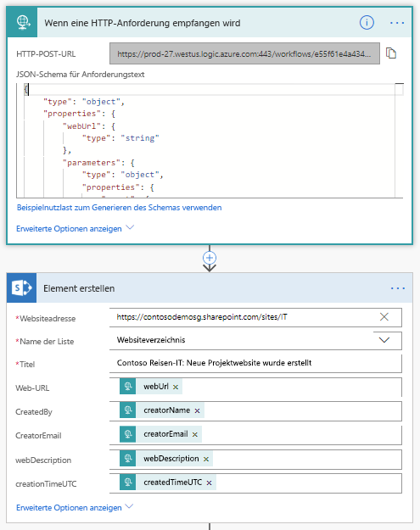Click the 'JSON-Schema für Anforderungstext' label
This screenshot has height=530, width=420.
(x=80, y=75)
